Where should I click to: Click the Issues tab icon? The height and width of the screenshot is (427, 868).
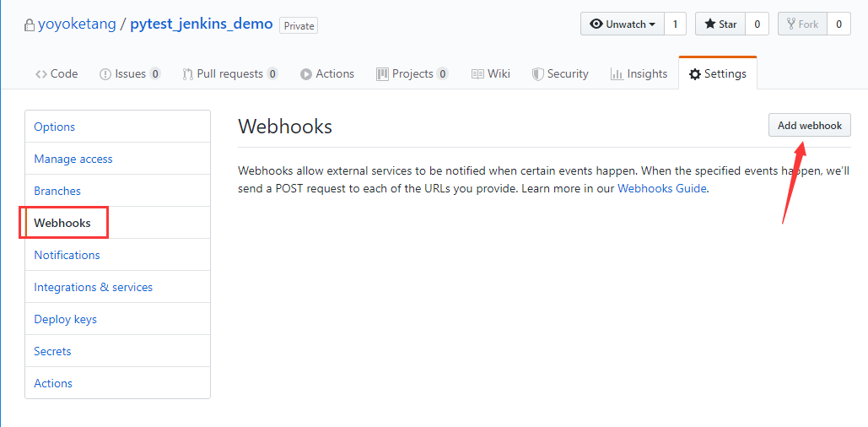click(105, 74)
